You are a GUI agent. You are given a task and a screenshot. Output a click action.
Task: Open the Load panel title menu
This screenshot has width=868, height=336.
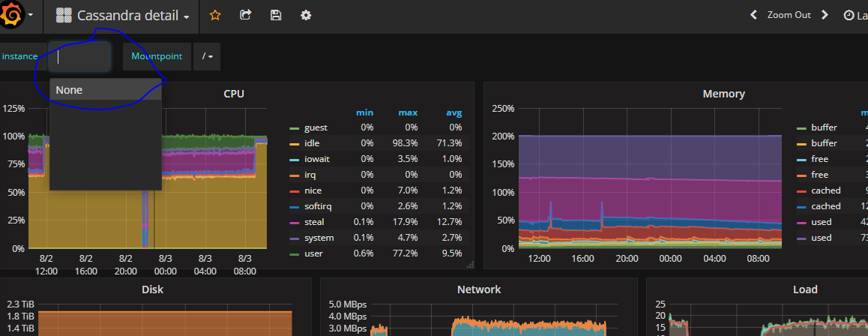coord(805,289)
